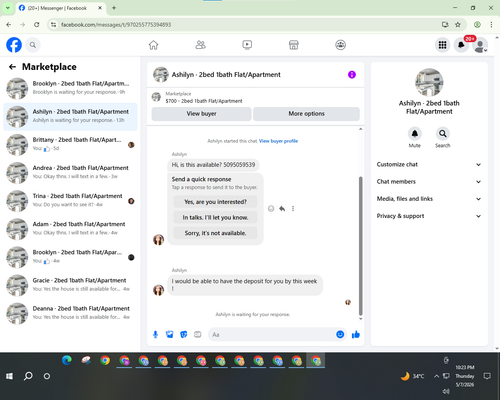Show hidden system tray icons chevron

click(x=436, y=376)
